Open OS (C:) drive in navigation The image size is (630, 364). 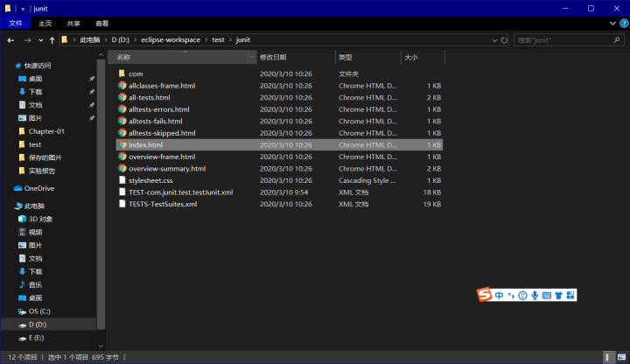point(39,311)
